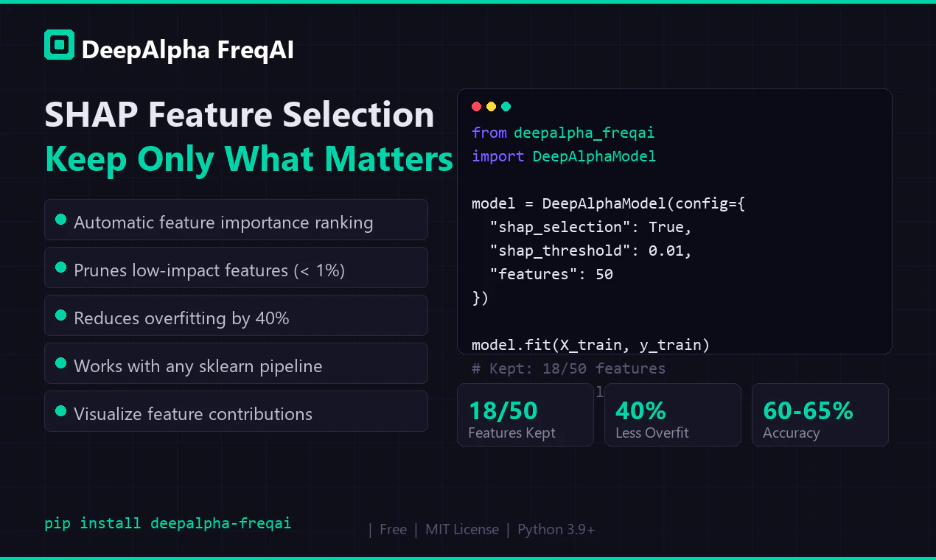Open the 40% Less Overfit card
Screen dimensions: 936x560
point(673,415)
